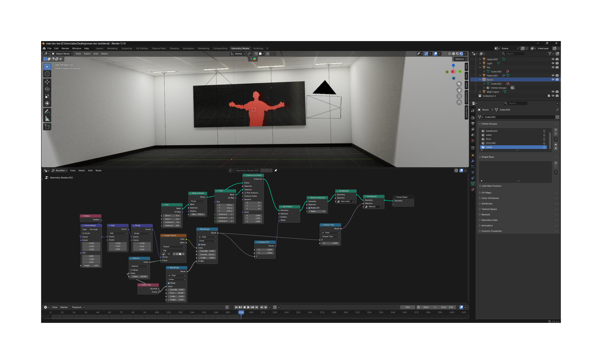Uncheck the Collection 2 exclude checkbox

tap(549, 96)
